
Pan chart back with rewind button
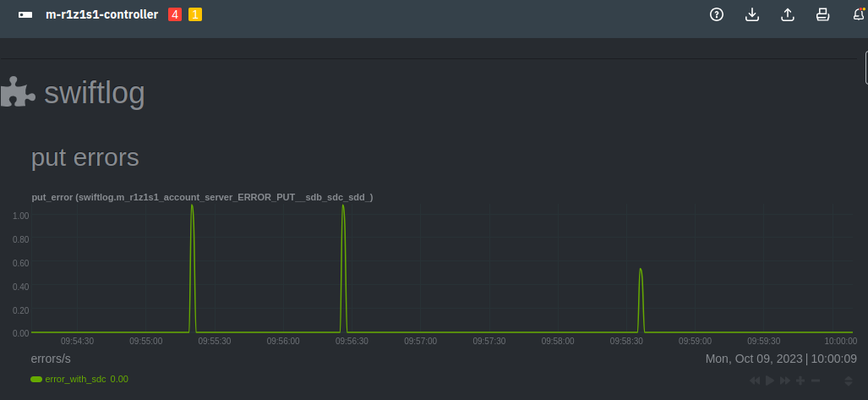(x=755, y=381)
